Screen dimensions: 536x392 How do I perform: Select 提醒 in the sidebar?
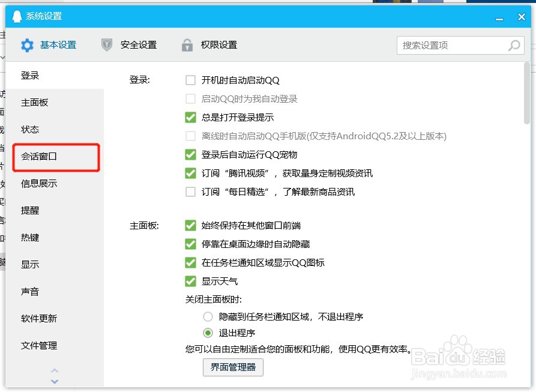pyautogui.click(x=55, y=211)
